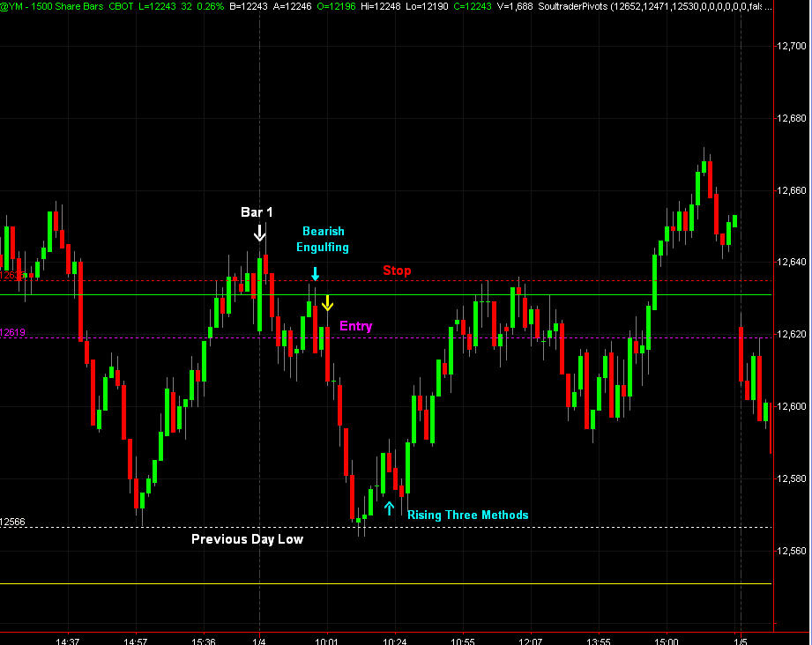The width and height of the screenshot is (812, 645).
Task: Select the 'Bar 1' text annotation
Action: tap(257, 212)
